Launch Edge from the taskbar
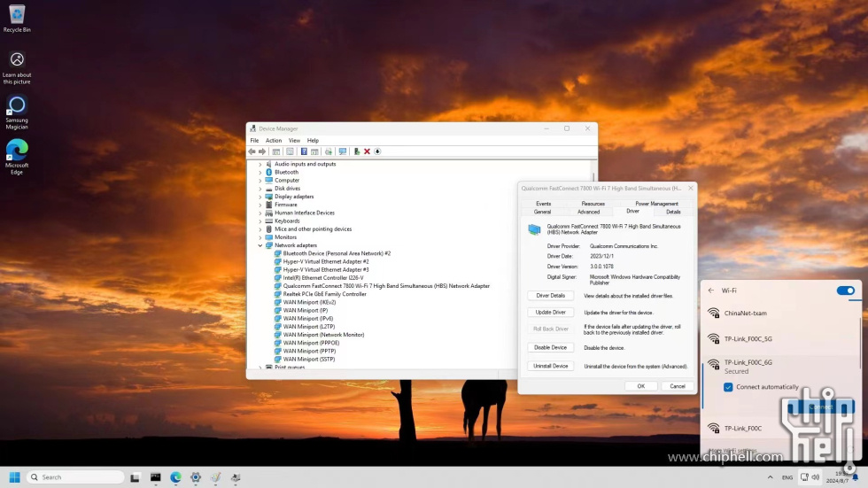 pyautogui.click(x=175, y=477)
